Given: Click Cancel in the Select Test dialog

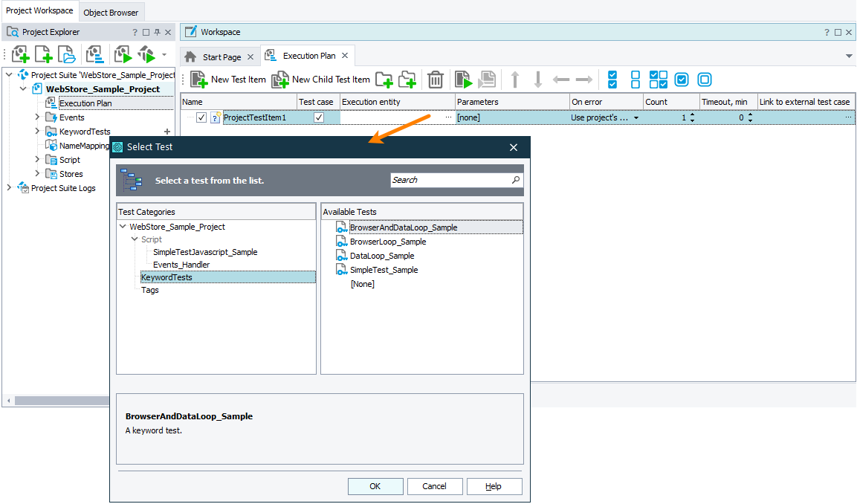Looking at the screenshot, I should tap(435, 486).
